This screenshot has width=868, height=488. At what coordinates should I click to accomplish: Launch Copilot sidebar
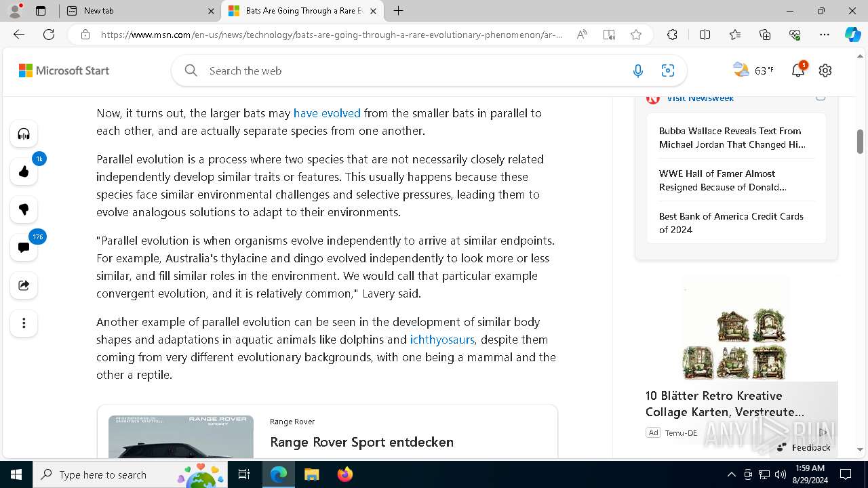853,35
